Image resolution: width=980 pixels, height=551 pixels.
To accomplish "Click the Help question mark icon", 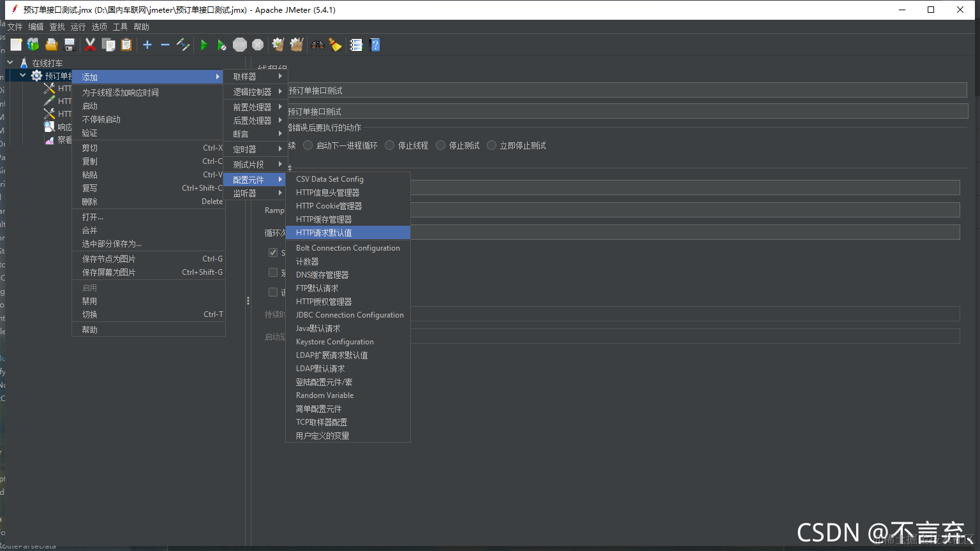I will (x=375, y=45).
